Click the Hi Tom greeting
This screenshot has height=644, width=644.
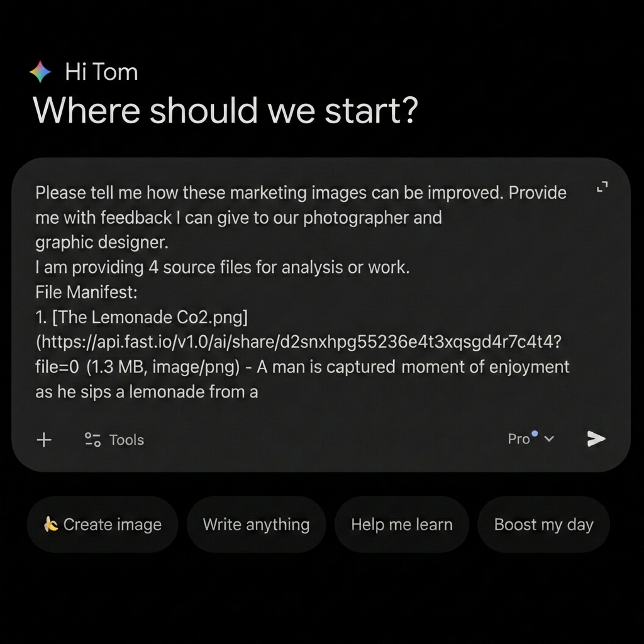[101, 72]
